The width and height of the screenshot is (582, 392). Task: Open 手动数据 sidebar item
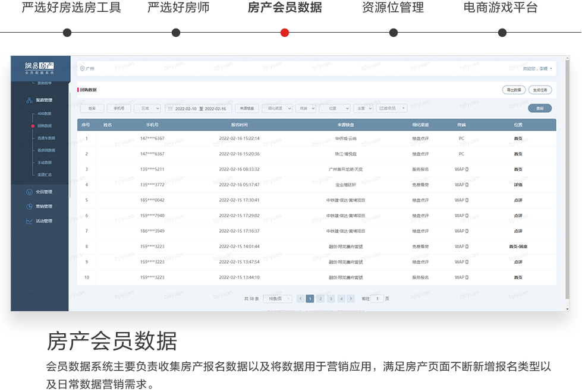click(44, 162)
